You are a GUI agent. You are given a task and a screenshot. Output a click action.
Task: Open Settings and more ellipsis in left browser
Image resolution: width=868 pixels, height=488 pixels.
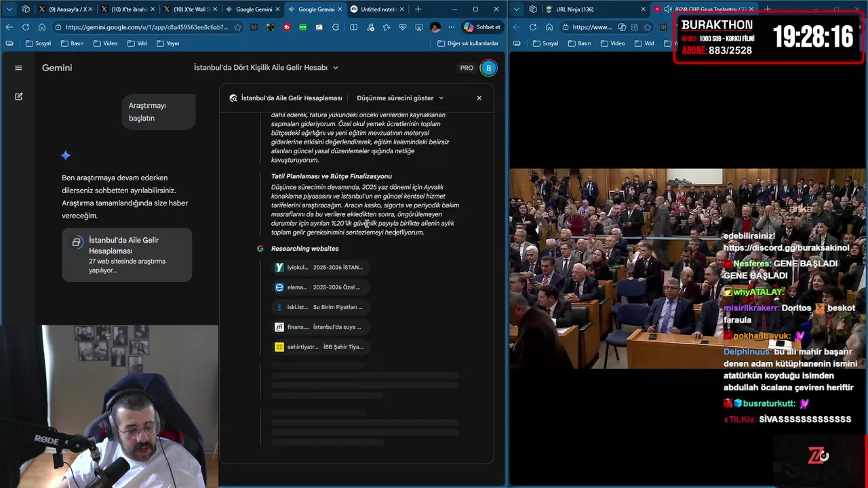click(450, 27)
